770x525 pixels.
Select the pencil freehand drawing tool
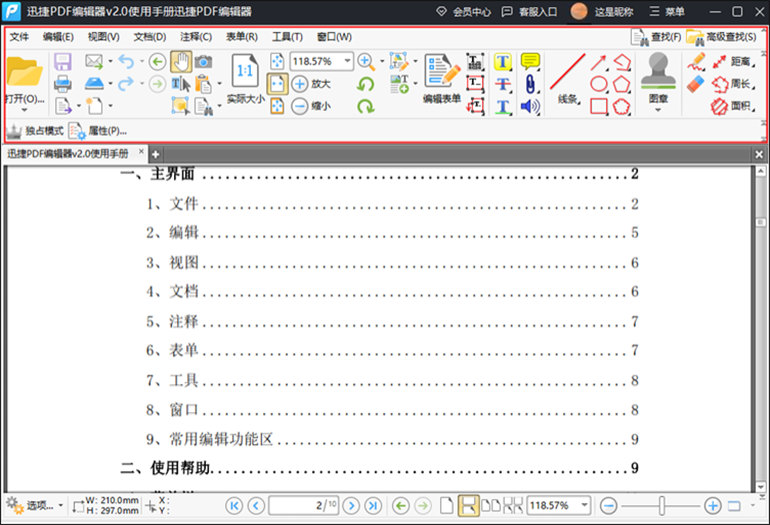point(696,62)
